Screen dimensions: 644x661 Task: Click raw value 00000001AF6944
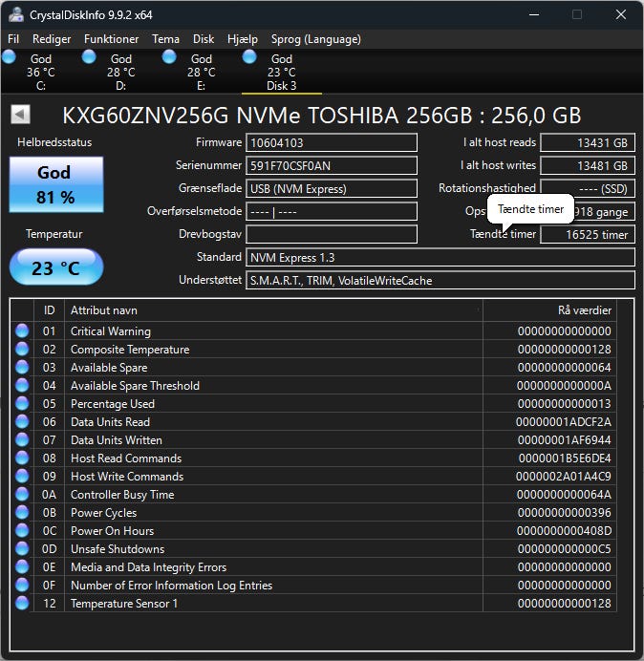565,440
